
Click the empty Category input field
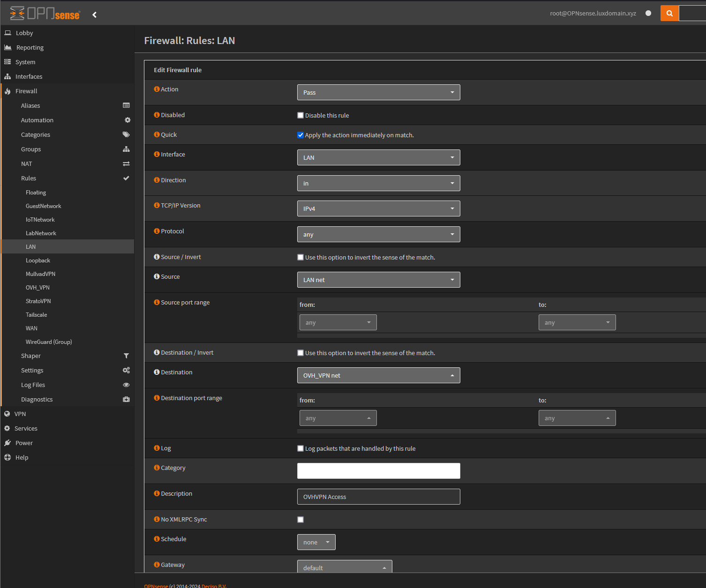378,471
